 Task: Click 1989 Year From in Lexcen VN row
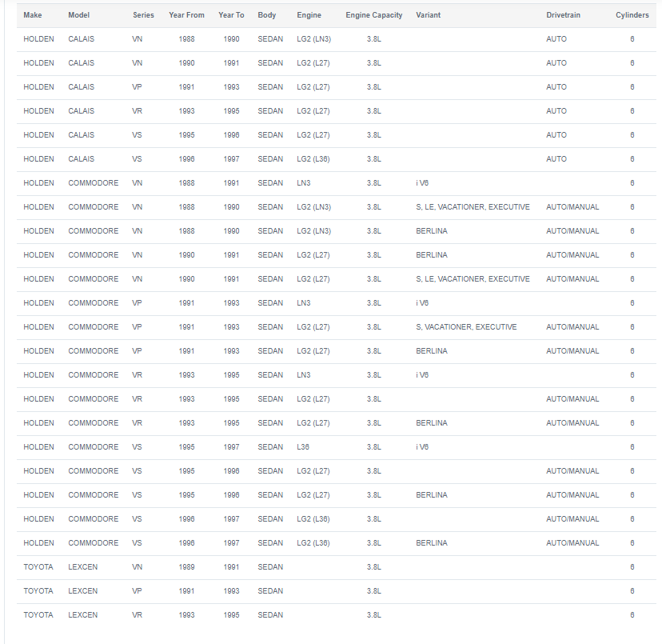tap(186, 567)
